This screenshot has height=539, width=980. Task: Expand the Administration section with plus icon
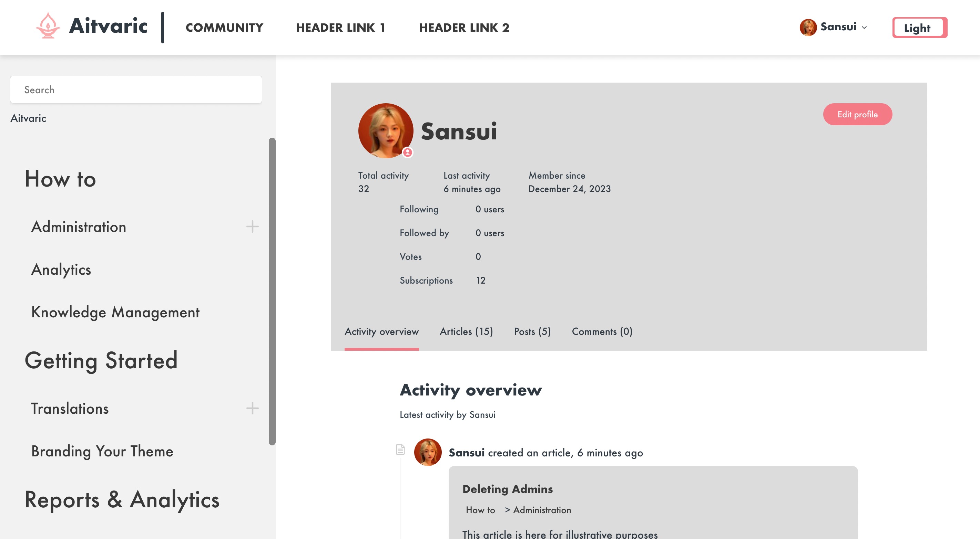(252, 227)
